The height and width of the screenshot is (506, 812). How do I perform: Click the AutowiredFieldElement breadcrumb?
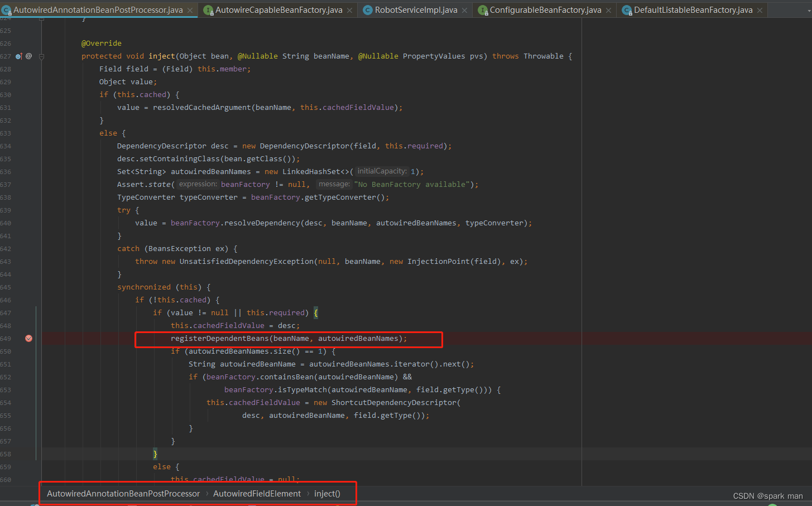pos(257,494)
